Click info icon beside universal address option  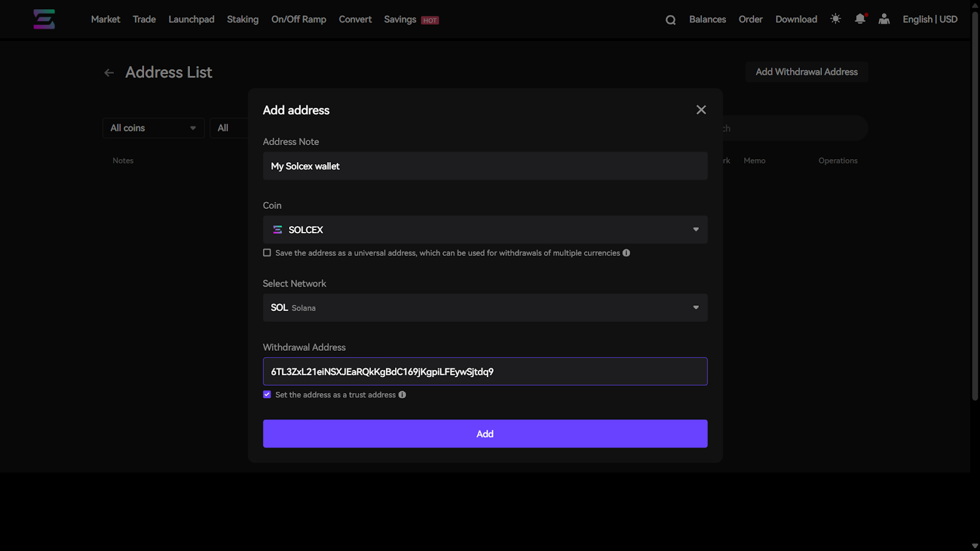click(x=626, y=253)
